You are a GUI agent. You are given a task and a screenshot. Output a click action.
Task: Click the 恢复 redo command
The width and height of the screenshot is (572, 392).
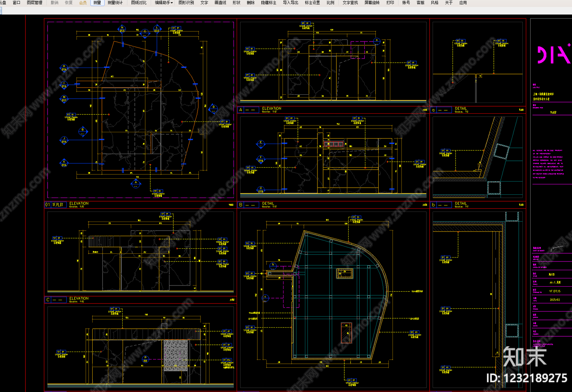[x=69, y=3]
